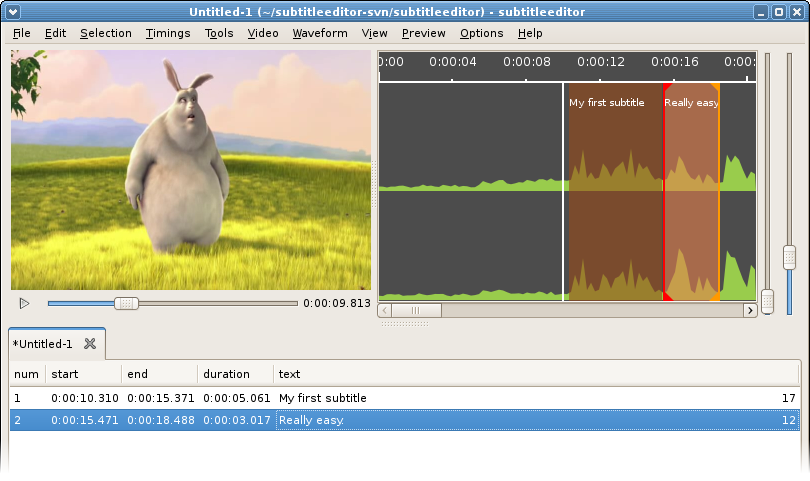
Task: Click the video seek slider handle
Action: point(126,303)
